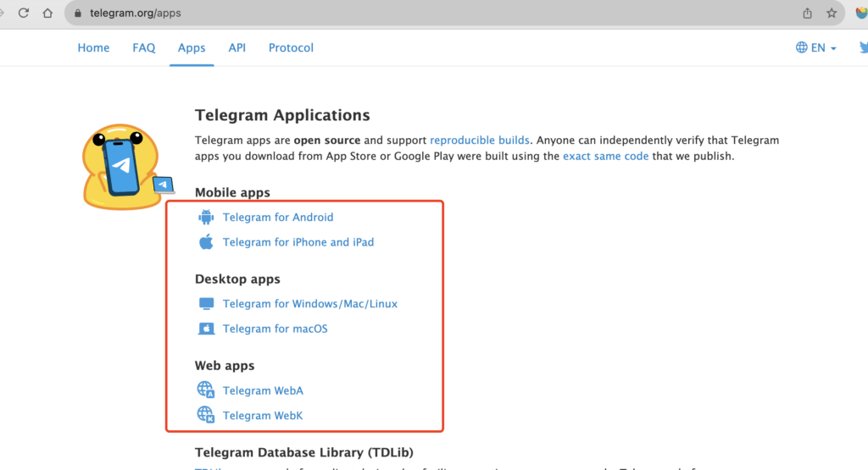Click the globe icon beside EN
868x470 pixels.
click(x=801, y=47)
